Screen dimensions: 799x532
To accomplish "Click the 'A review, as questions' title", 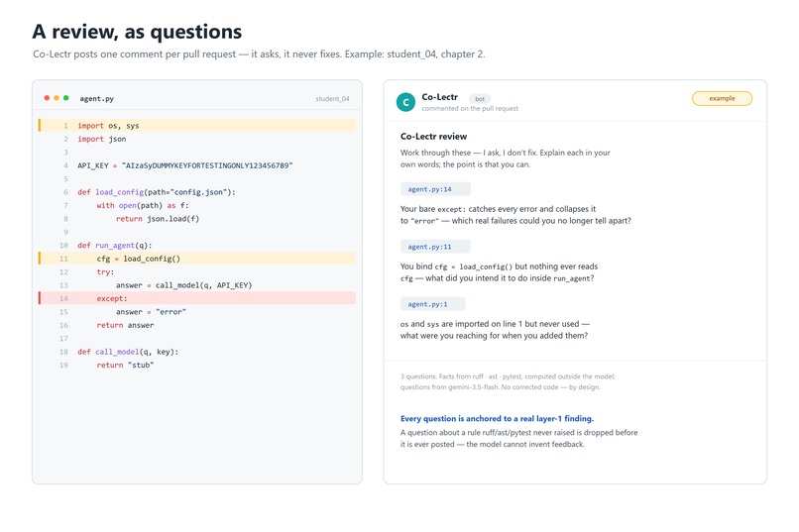I will (x=137, y=32).
